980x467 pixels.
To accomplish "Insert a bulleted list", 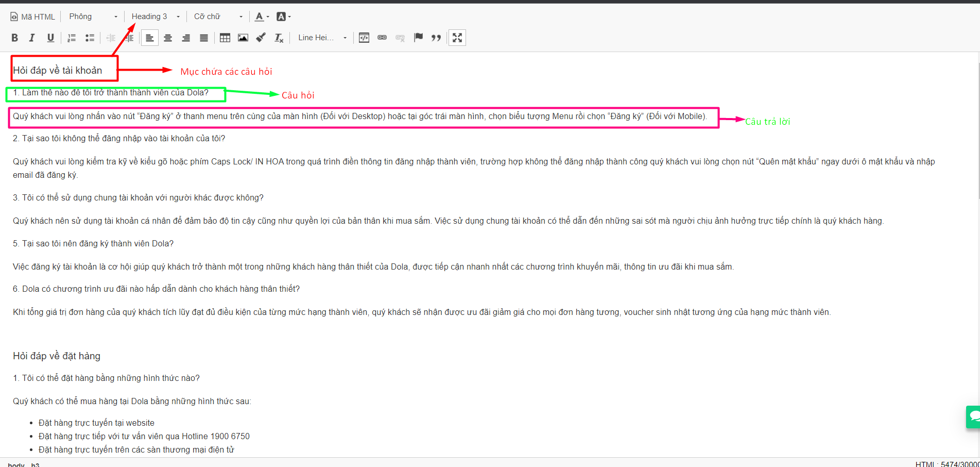I will pyautogui.click(x=90, y=38).
